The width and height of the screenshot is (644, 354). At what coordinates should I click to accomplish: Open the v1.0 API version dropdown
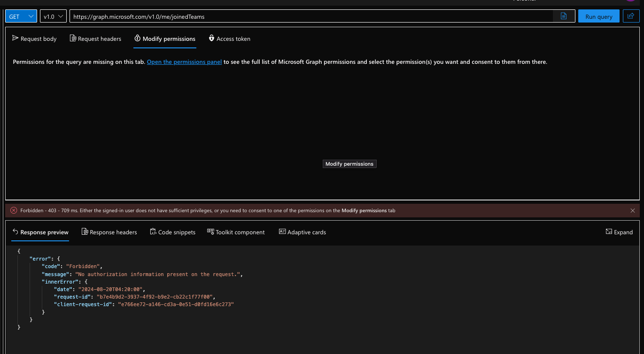(53, 15)
